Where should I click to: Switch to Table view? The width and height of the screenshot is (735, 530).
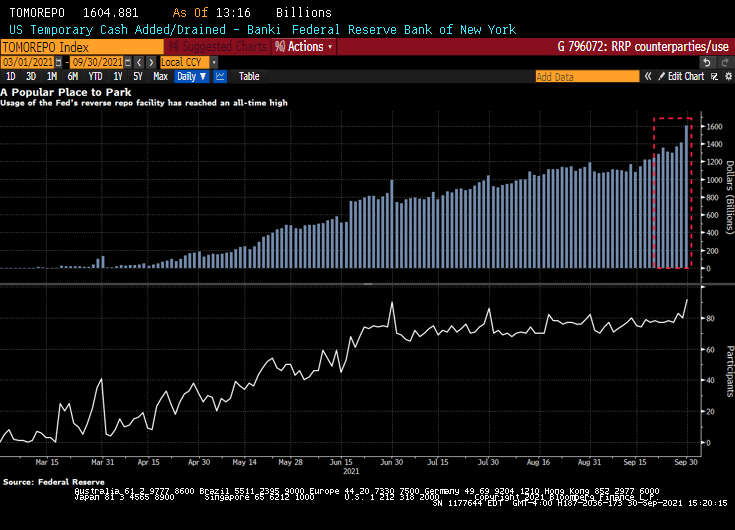(x=248, y=76)
